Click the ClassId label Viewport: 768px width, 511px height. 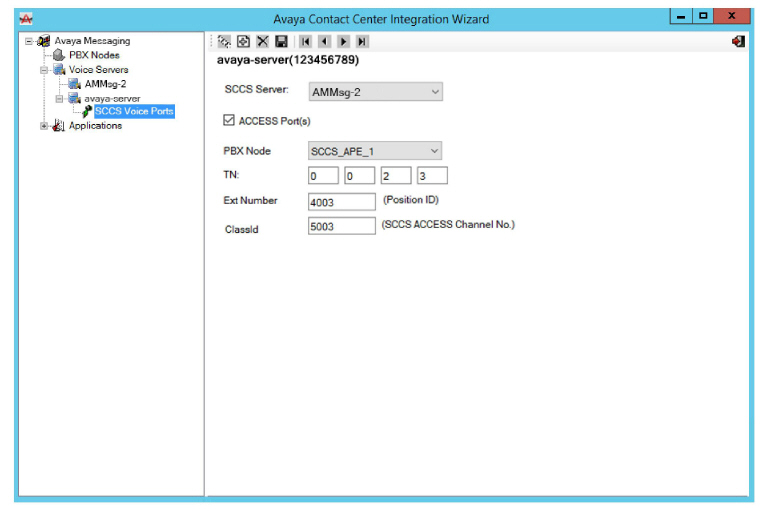click(x=241, y=229)
